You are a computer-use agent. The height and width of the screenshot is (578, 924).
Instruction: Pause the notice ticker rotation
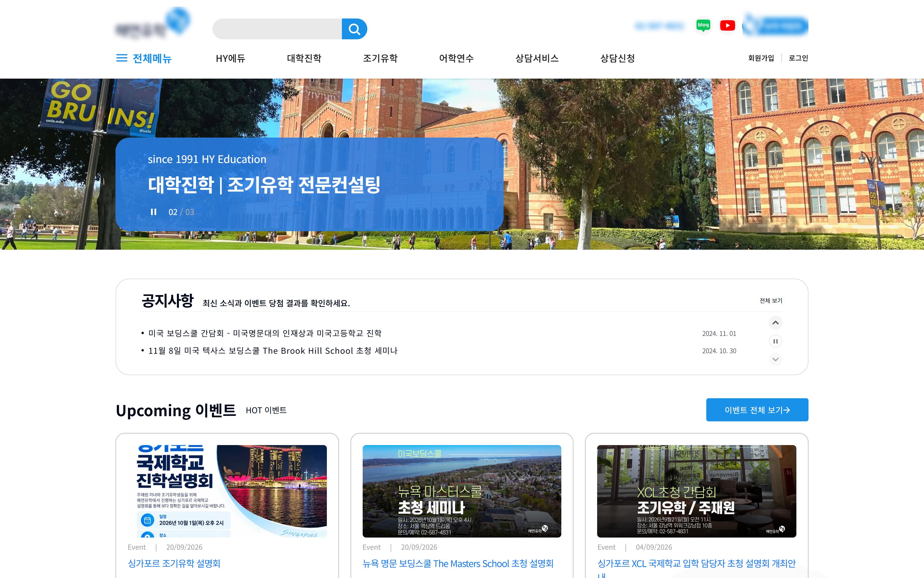click(775, 341)
